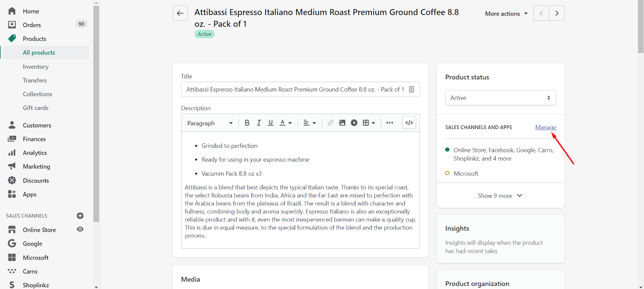644x289 pixels.
Task: Toggle underline formatting in description
Action: pyautogui.click(x=271, y=123)
